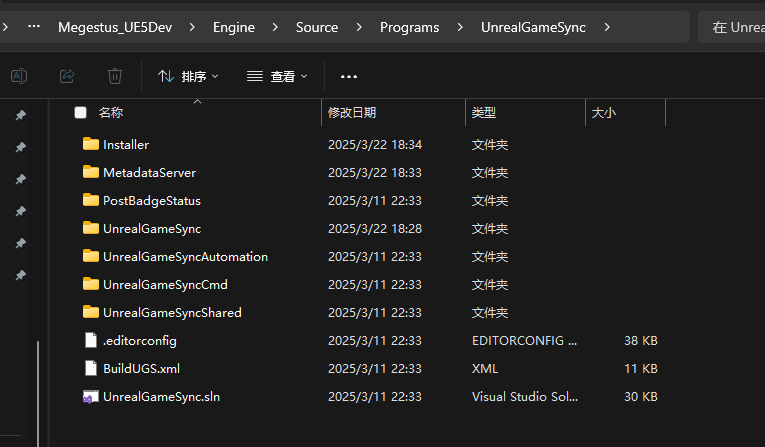Click the XML type cell

pyautogui.click(x=485, y=369)
